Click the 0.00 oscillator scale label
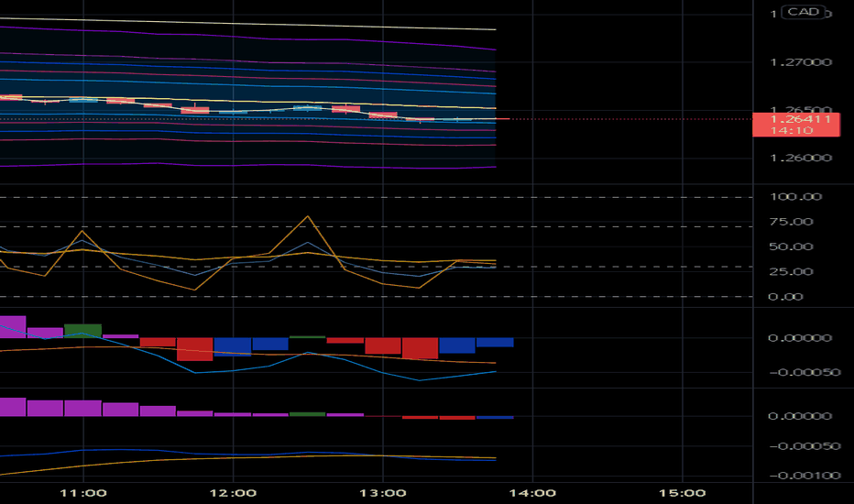This screenshot has width=854, height=504. pyautogui.click(x=785, y=297)
